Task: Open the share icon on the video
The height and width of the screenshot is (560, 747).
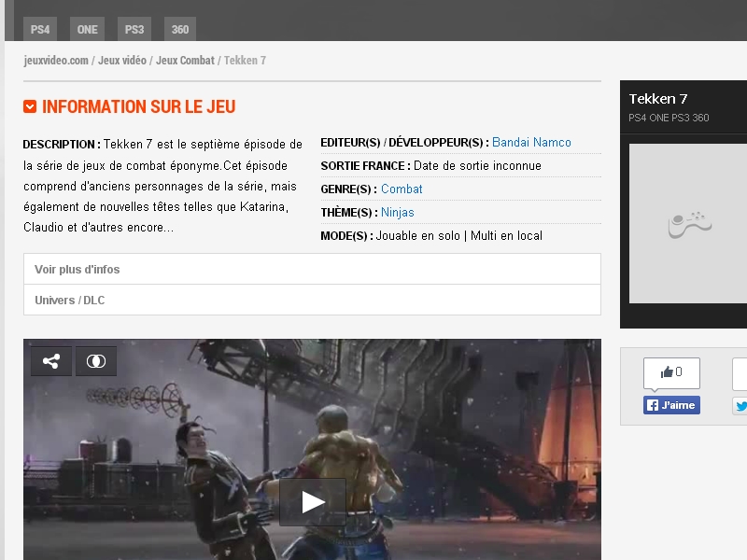Action: tap(51, 361)
